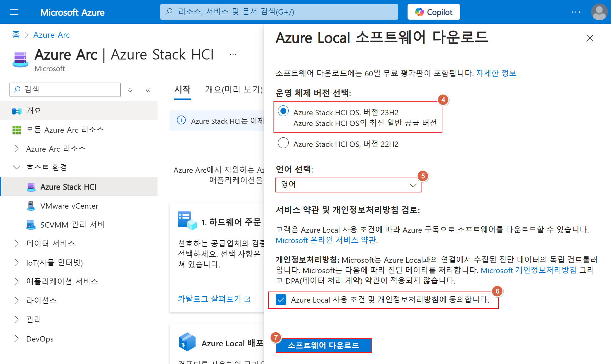Click the info icon in banner
Image resolution: width=611 pixels, height=364 pixels.
[x=181, y=120]
